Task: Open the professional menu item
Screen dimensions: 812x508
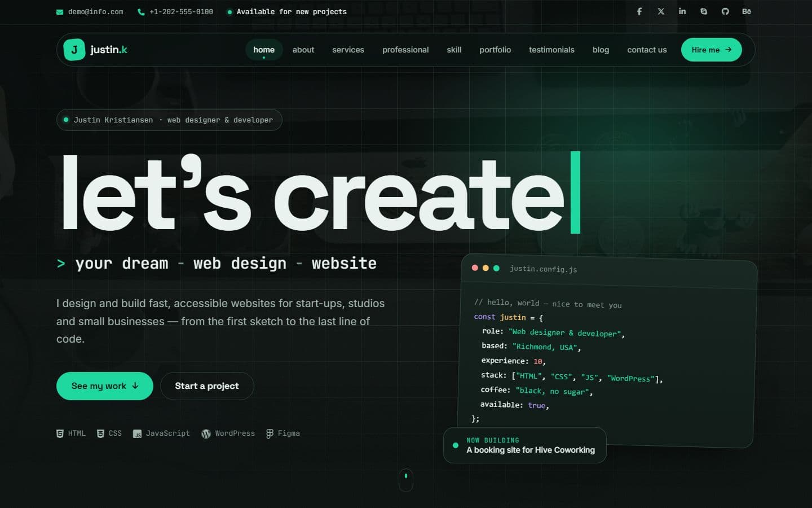Action: click(405, 50)
